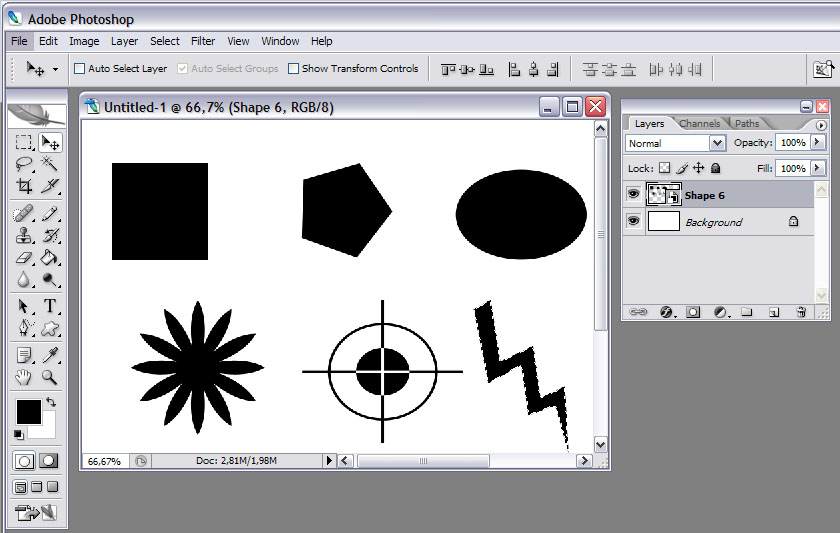Open the File menu
The width and height of the screenshot is (840, 533).
pyautogui.click(x=19, y=41)
